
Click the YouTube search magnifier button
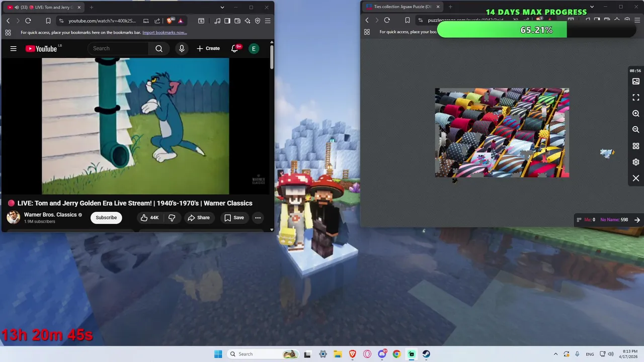click(159, 48)
